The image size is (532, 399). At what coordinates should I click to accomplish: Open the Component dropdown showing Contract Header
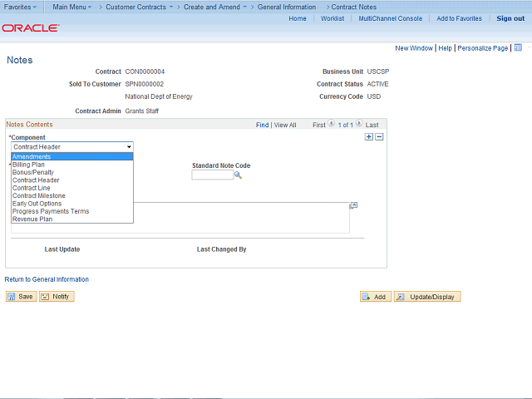[71, 147]
